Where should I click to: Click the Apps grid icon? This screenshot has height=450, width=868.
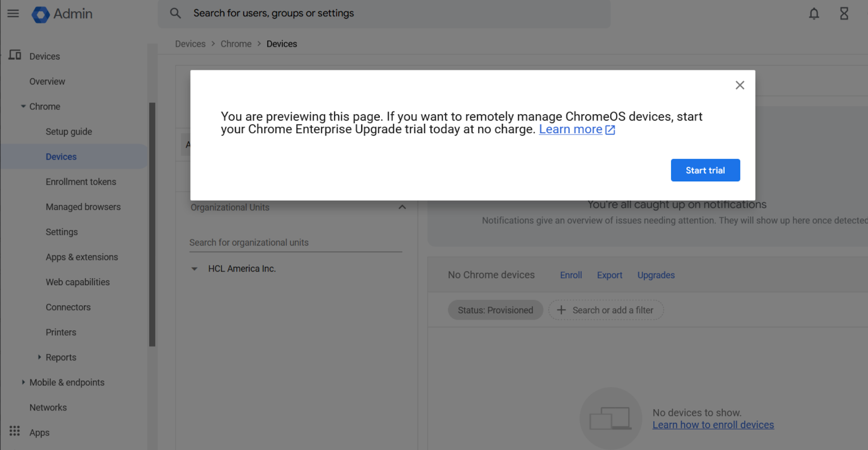pos(15,431)
